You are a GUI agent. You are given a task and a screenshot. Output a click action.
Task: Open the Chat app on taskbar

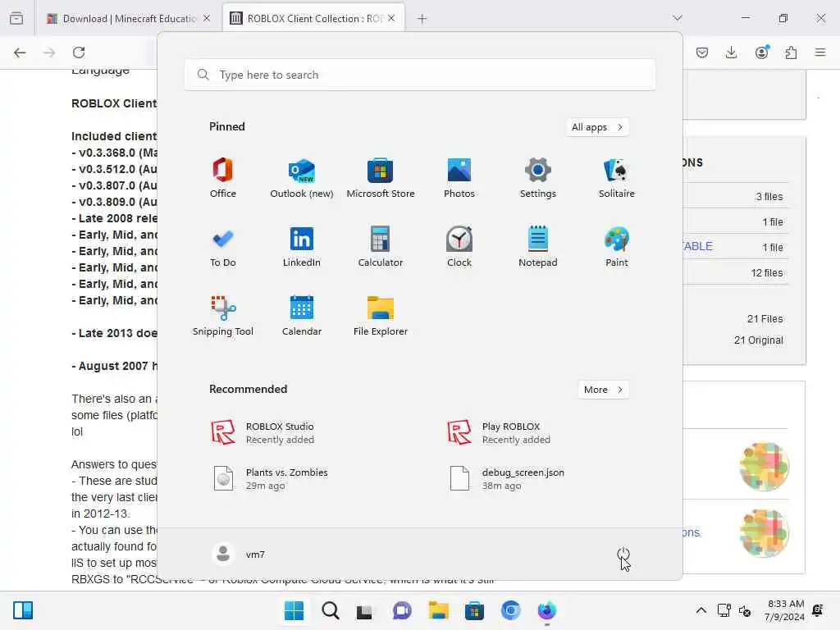[402, 610]
